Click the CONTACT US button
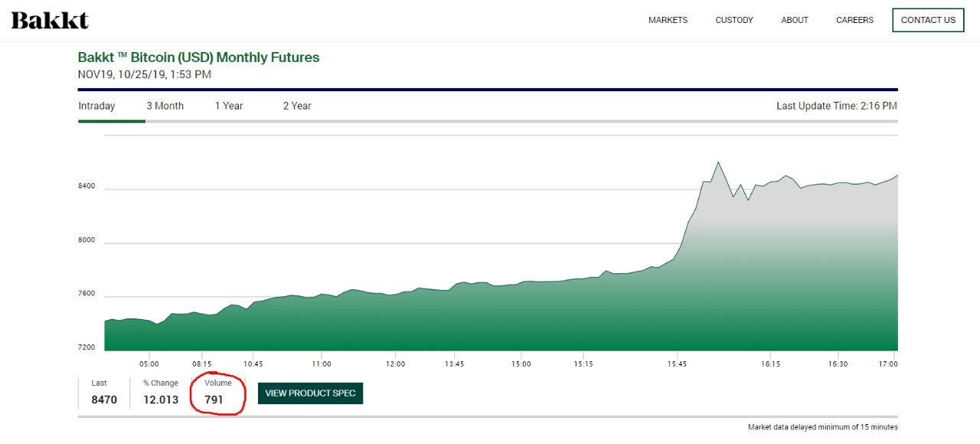The image size is (980, 444). [x=928, y=20]
